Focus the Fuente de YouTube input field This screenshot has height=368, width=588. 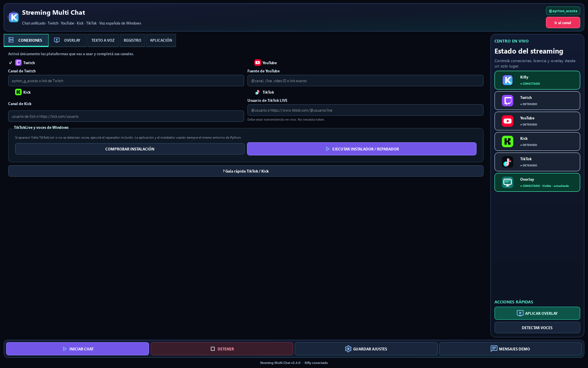[365, 81]
